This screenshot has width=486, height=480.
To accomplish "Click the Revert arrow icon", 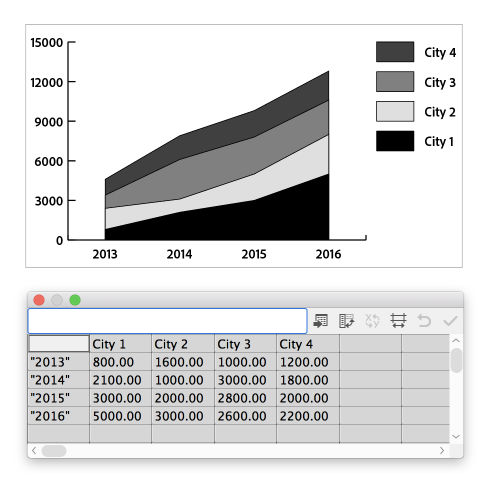I will pos(424,321).
